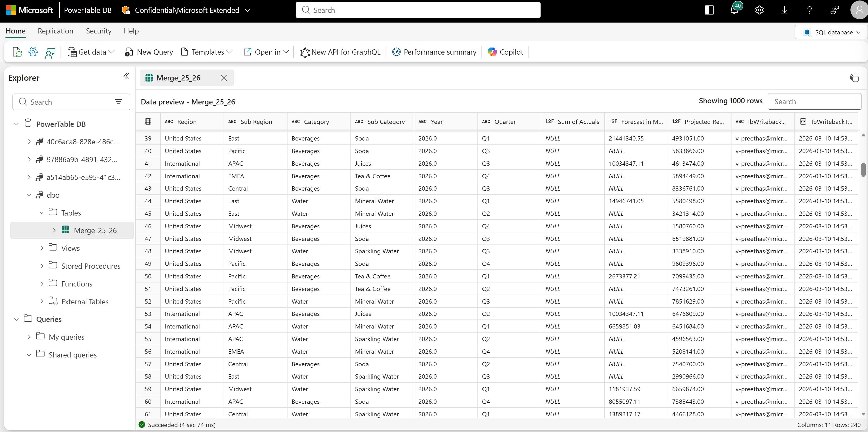Open Performance summary
The image size is (868, 432).
point(434,52)
